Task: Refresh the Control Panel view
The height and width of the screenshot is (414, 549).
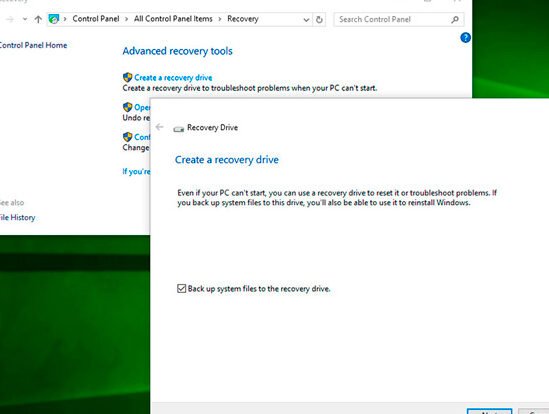Action: click(319, 20)
